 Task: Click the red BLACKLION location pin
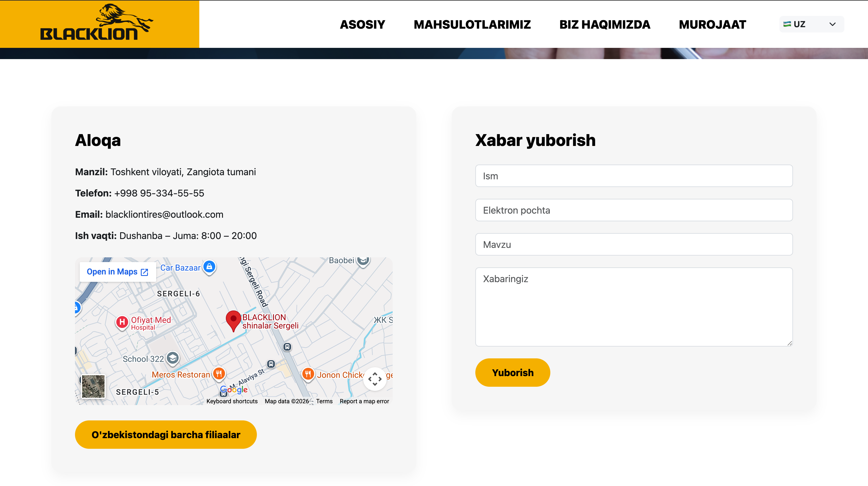tap(233, 321)
